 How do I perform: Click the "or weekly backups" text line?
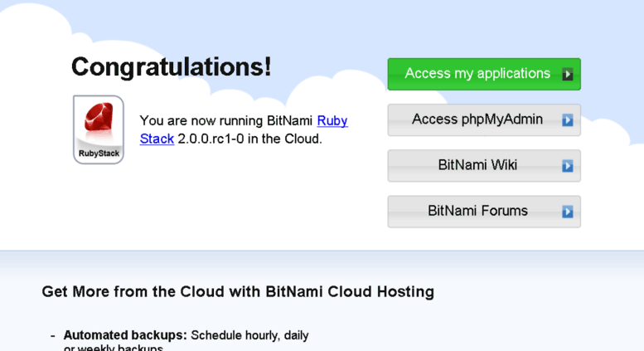pos(113,348)
